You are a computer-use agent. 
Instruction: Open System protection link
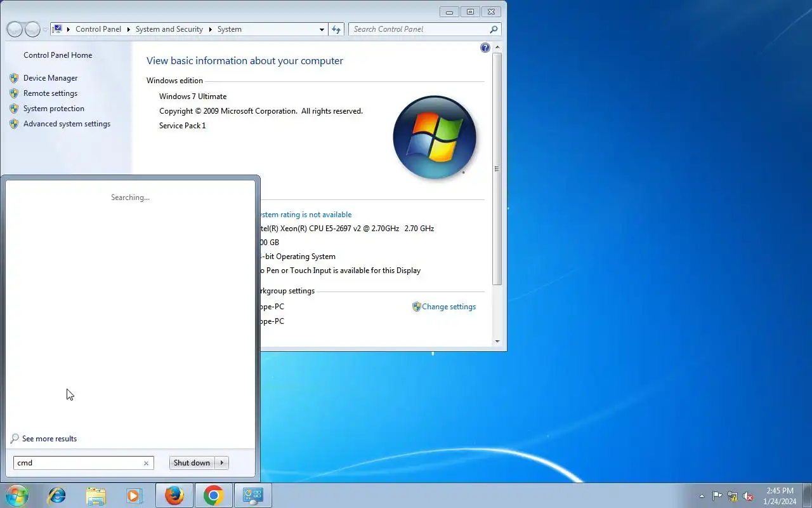coord(54,109)
